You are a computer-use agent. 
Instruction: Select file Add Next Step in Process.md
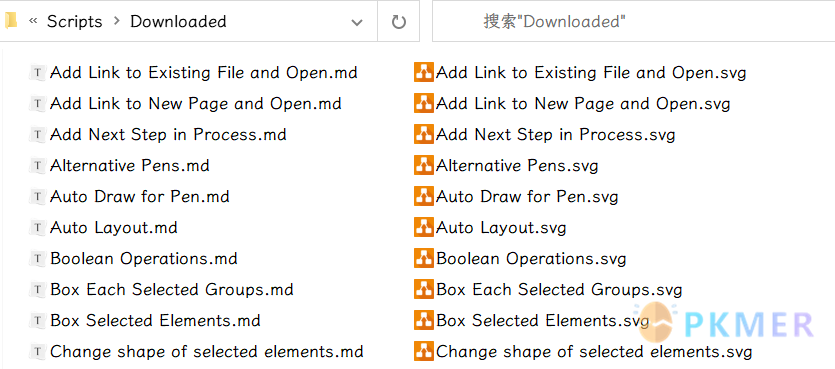pyautogui.click(x=168, y=135)
